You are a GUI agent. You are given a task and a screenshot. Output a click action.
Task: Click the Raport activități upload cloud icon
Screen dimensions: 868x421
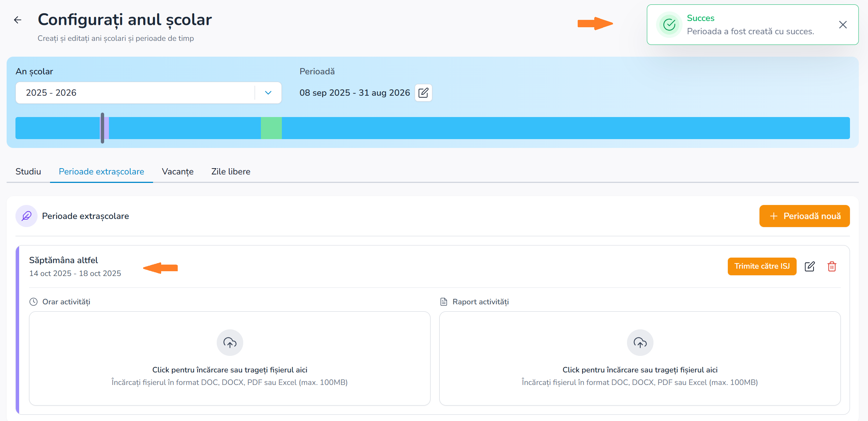[x=640, y=343]
